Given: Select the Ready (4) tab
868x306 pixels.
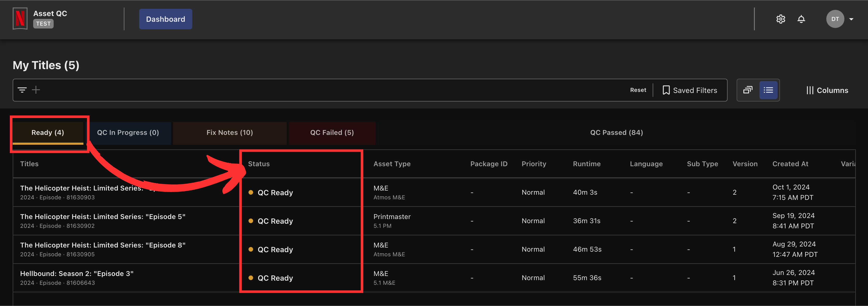Looking at the screenshot, I should [x=48, y=133].
